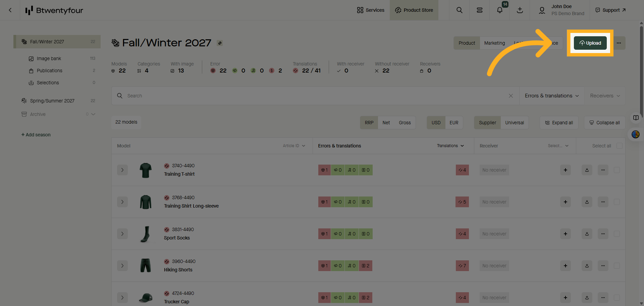Expand the Training Shirt Long-sleeve row

[x=122, y=202]
